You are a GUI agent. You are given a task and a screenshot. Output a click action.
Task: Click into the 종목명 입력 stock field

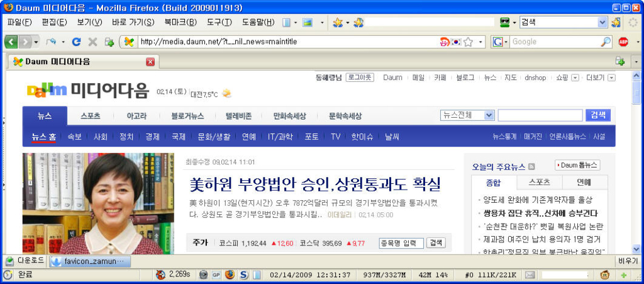pyautogui.click(x=401, y=243)
